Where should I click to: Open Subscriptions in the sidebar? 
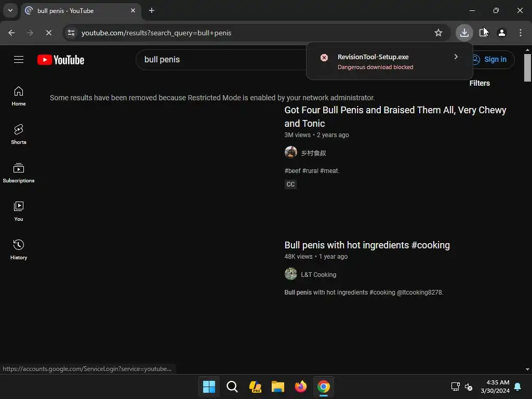point(19,173)
